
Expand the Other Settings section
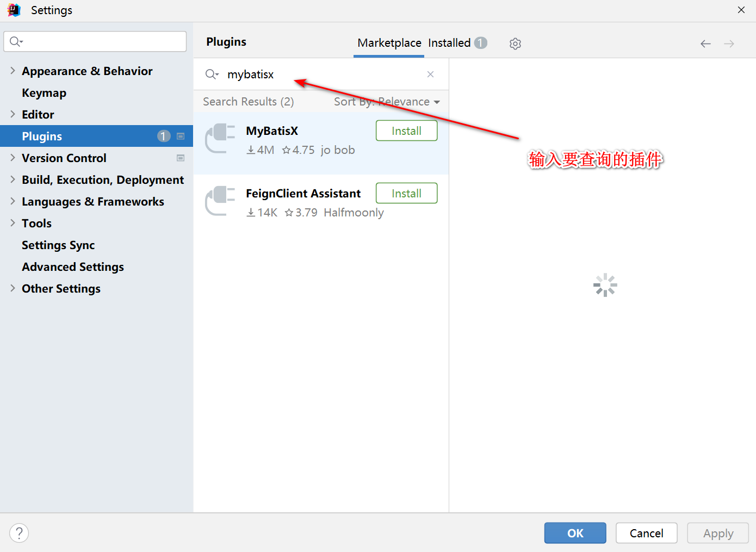coord(13,288)
